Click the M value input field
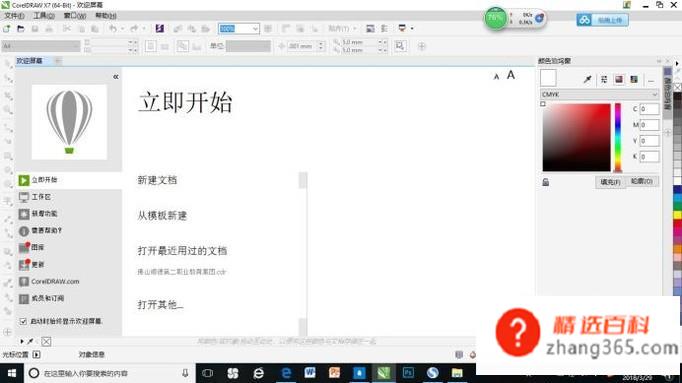 (x=649, y=125)
